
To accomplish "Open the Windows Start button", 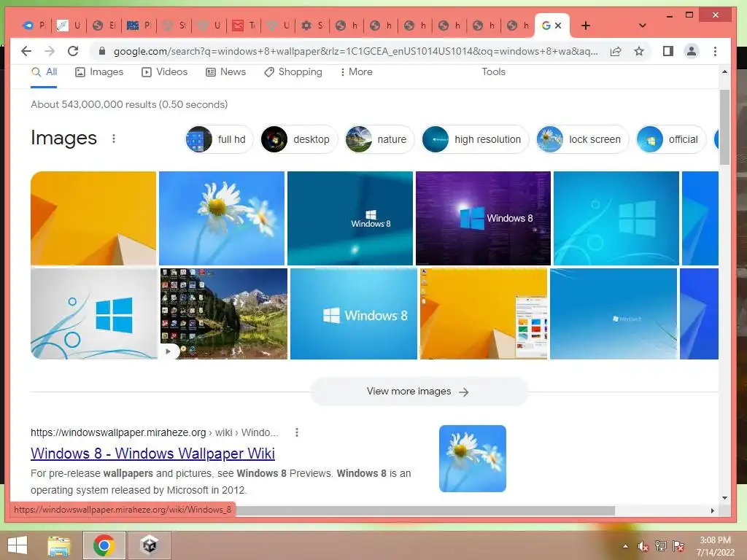I will tap(18, 545).
